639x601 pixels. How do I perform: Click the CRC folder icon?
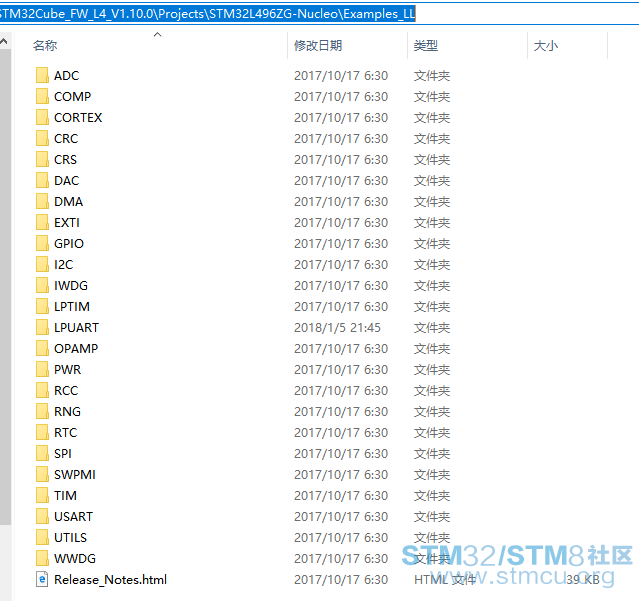(42, 139)
